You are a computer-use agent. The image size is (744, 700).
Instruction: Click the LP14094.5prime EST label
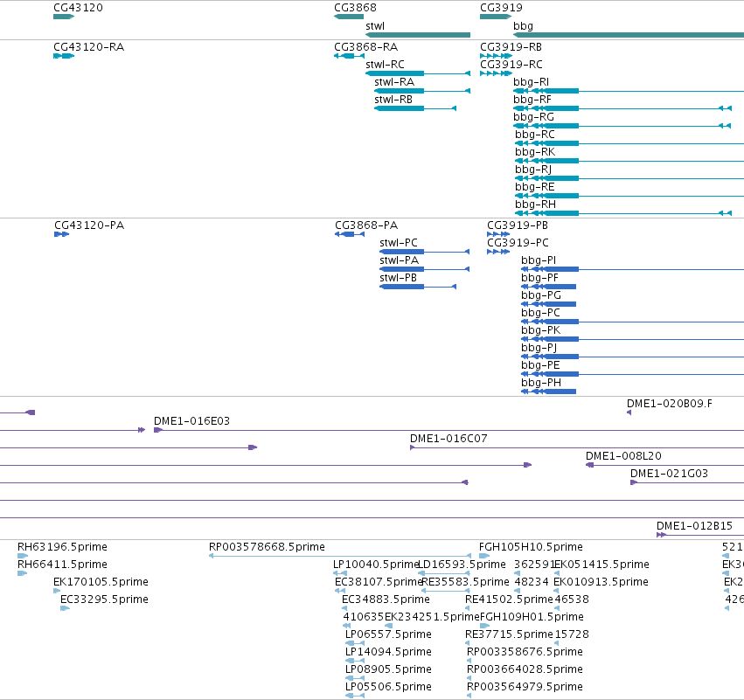click(x=388, y=653)
